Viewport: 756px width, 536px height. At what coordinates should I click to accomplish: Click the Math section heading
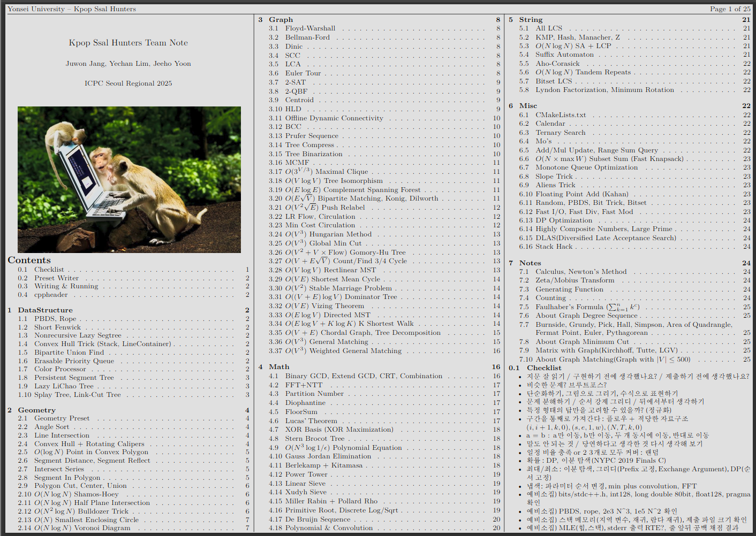click(x=279, y=367)
